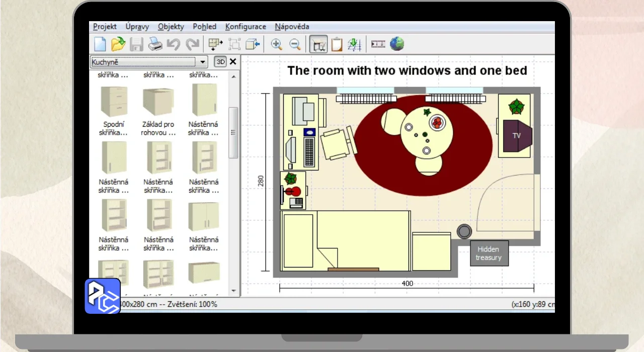Click the New project icon
This screenshot has height=352, width=644.
coord(101,44)
